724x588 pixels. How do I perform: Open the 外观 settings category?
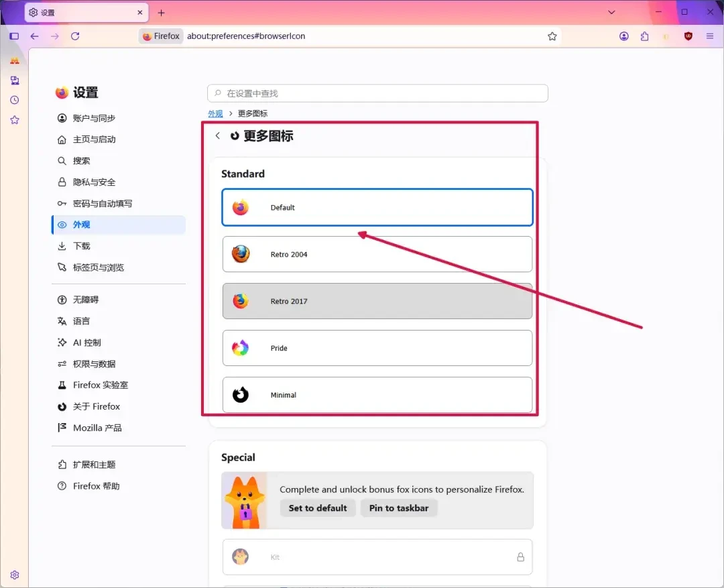pos(119,225)
